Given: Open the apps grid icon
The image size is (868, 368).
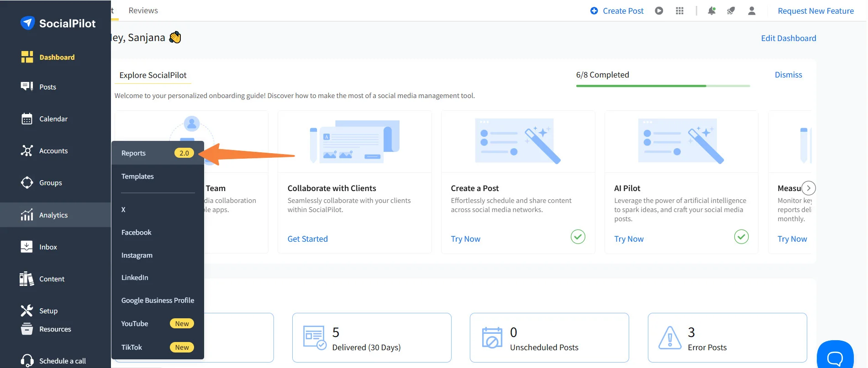Looking at the screenshot, I should [679, 10].
